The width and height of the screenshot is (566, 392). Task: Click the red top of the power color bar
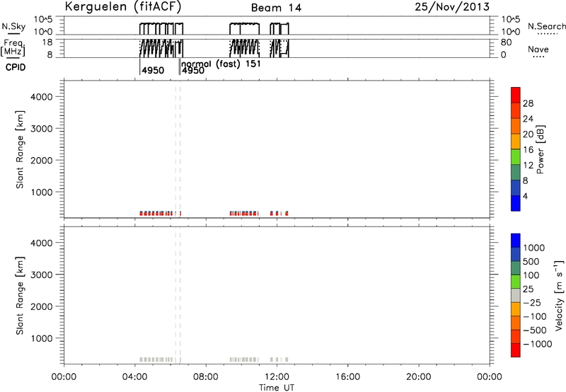516,95
